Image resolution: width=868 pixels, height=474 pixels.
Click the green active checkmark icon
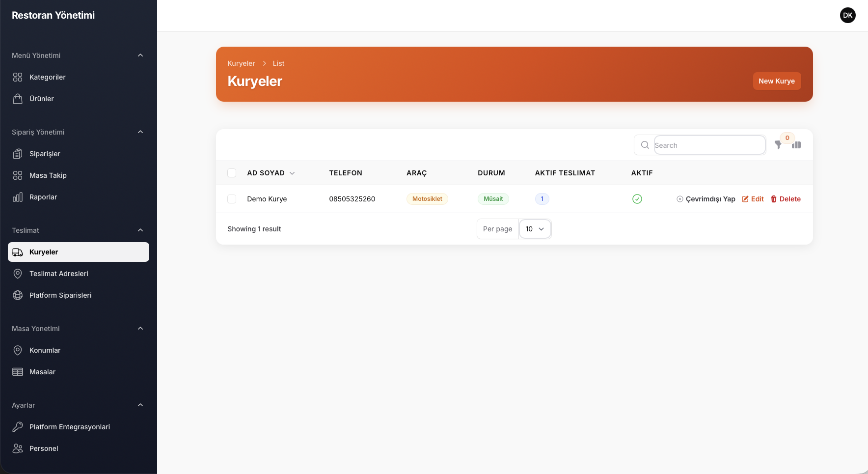coord(637,199)
